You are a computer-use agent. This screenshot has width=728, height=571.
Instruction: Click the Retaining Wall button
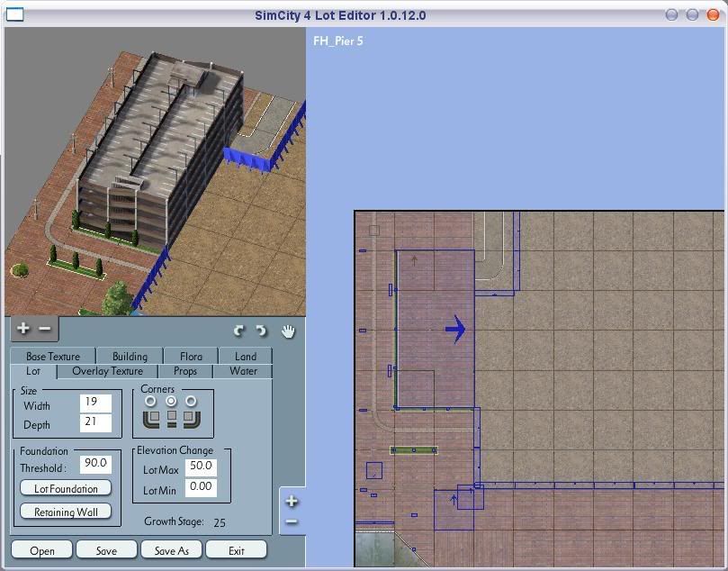(x=66, y=512)
